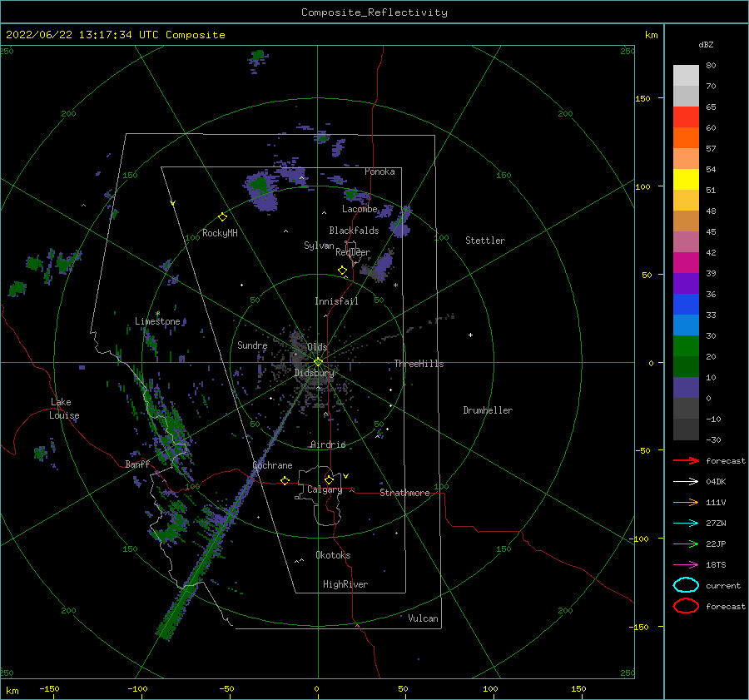The height and width of the screenshot is (700, 749).
Task: Pick the light gray 70-80 dBZ swatch
Action: pyautogui.click(x=686, y=76)
